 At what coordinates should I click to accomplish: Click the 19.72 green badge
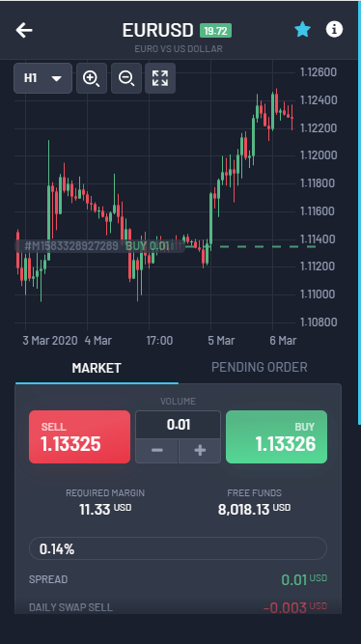tap(215, 30)
